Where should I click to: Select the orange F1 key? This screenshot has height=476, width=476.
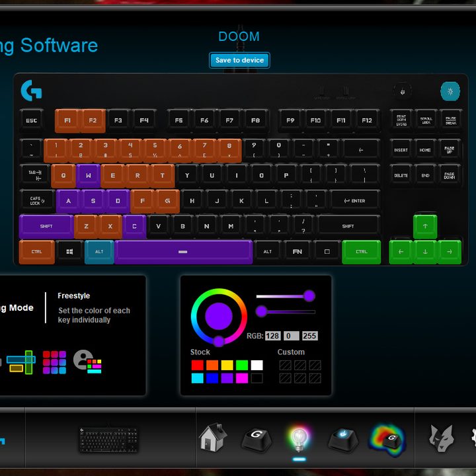click(x=67, y=120)
